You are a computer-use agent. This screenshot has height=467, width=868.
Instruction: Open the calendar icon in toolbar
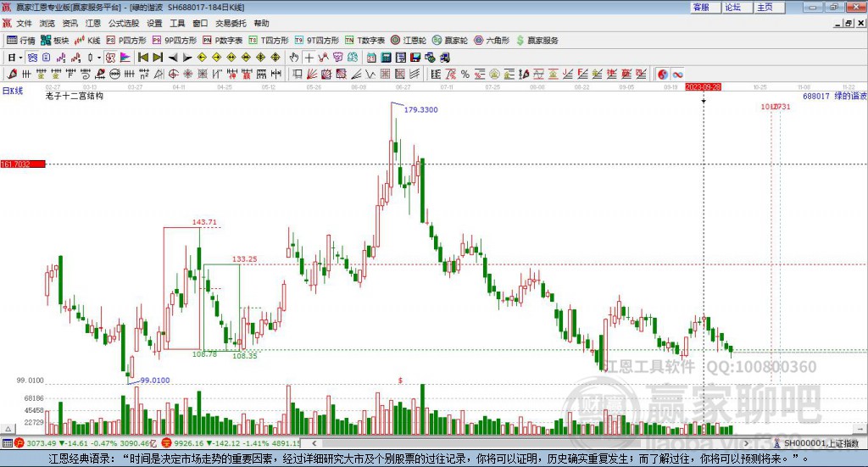pyautogui.click(x=371, y=58)
